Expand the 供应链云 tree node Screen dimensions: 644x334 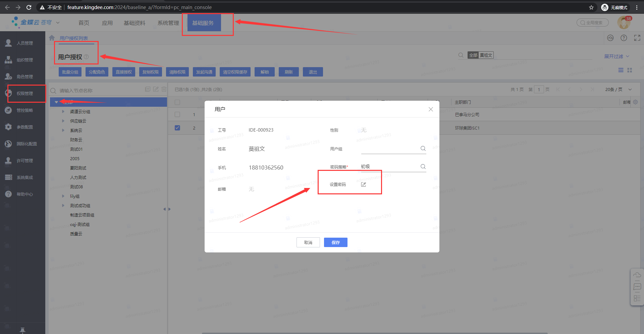[x=63, y=121]
